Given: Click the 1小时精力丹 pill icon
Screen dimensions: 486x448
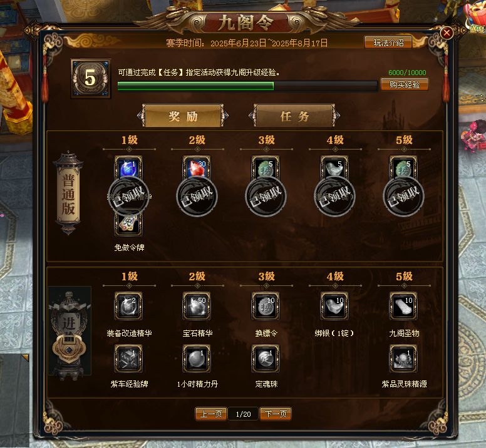Looking at the screenshot, I should [197, 359].
